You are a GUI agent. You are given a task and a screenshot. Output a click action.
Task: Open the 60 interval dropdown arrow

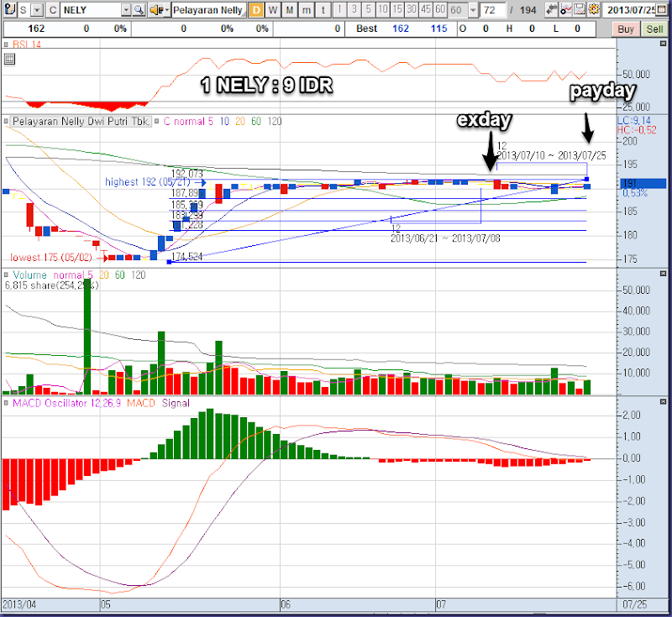pyautogui.click(x=473, y=10)
